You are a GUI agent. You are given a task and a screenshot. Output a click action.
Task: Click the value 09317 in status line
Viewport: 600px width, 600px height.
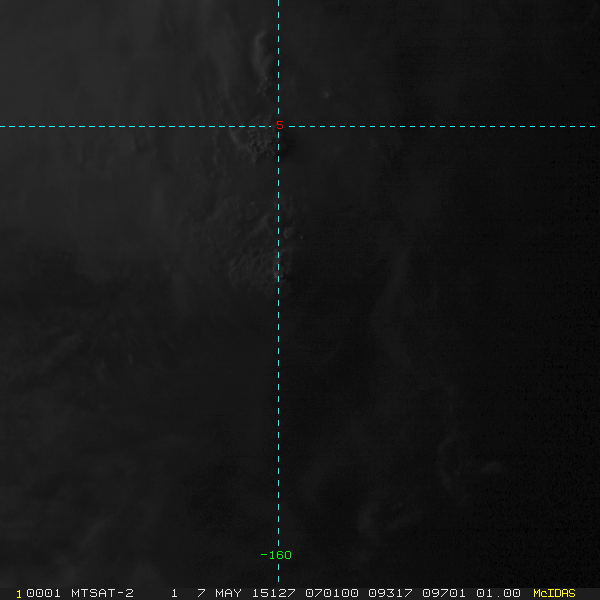pyautogui.click(x=390, y=593)
